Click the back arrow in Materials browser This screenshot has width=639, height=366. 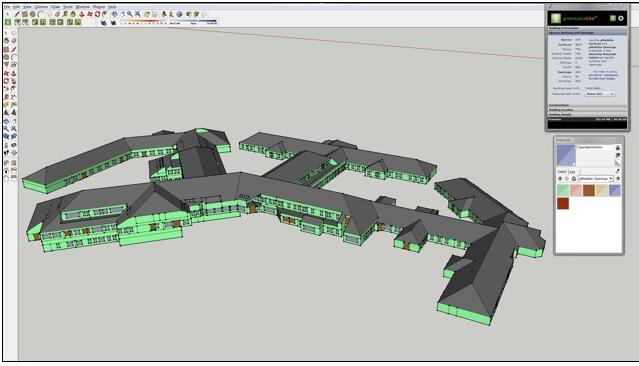[x=560, y=179]
